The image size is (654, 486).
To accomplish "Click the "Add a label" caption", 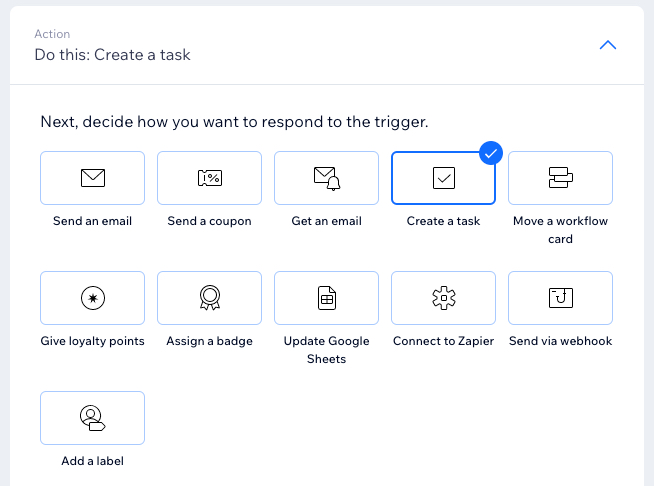I will click(93, 461).
